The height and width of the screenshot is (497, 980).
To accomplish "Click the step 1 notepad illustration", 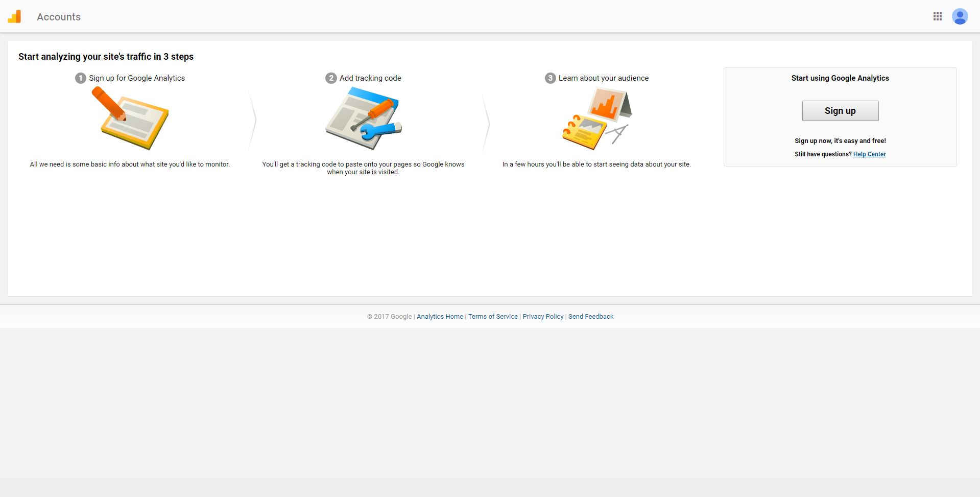I will pyautogui.click(x=130, y=119).
